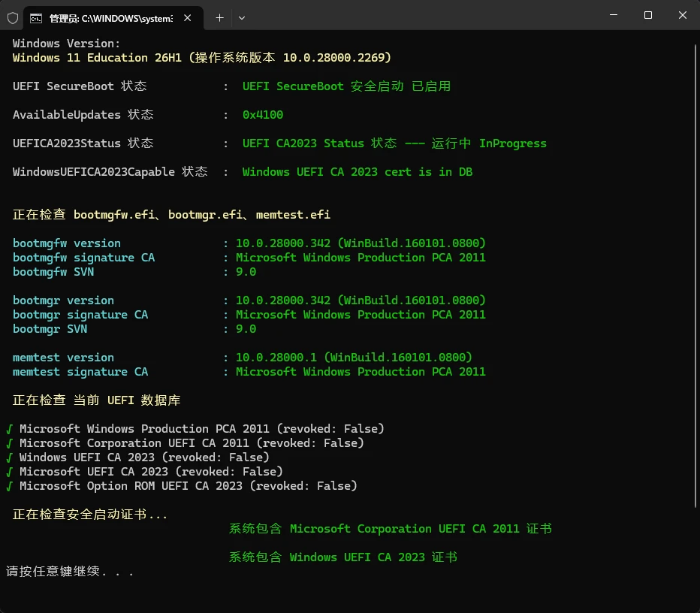Click the label 'UEFI SecureBoot 状态'
This screenshot has width=700, height=613.
coord(80,86)
